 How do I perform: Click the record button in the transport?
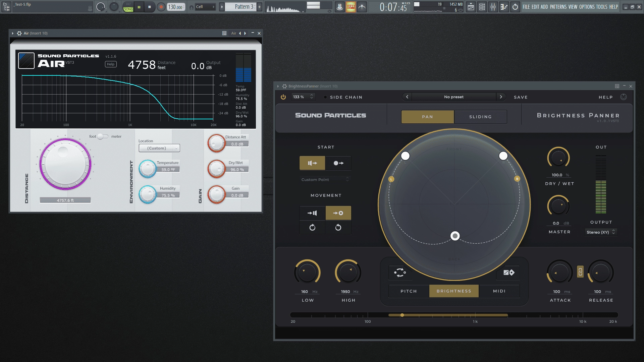[161, 7]
